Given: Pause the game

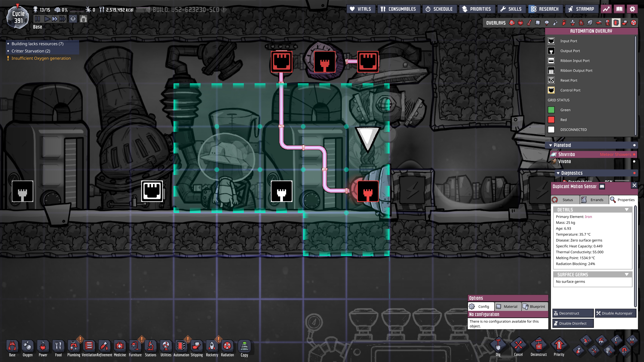Looking at the screenshot, I should [37, 19].
